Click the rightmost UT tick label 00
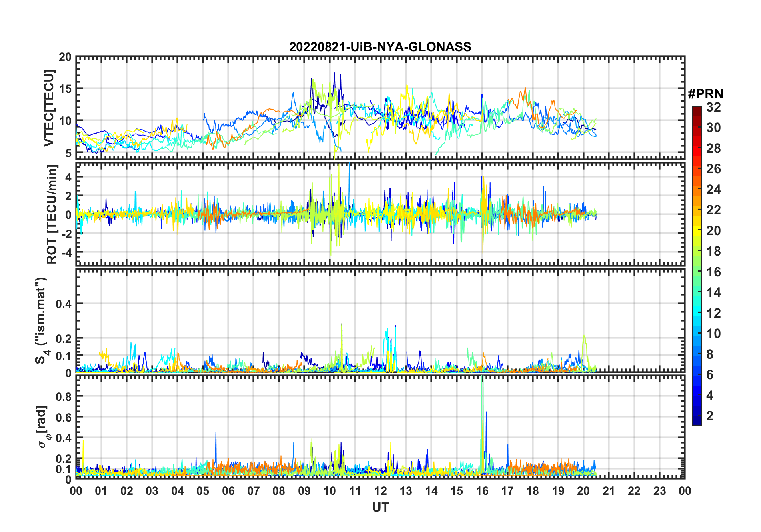Viewport: 761px width, 532px height. (685, 491)
